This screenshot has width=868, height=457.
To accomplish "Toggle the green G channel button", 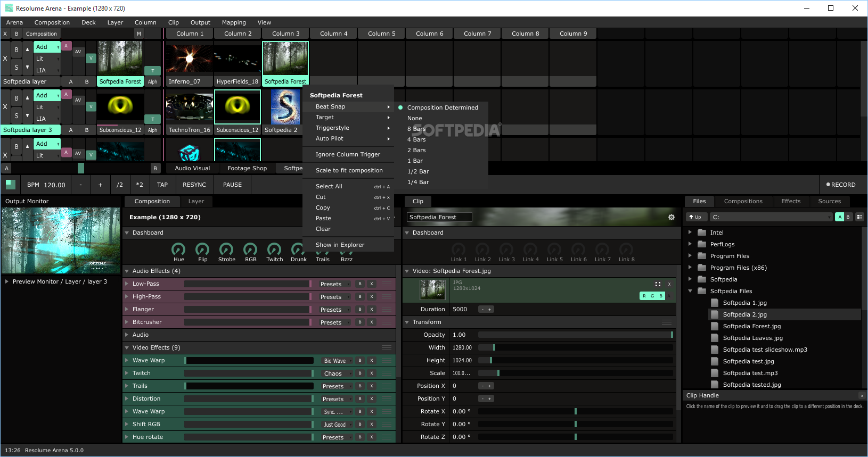I will (x=652, y=296).
